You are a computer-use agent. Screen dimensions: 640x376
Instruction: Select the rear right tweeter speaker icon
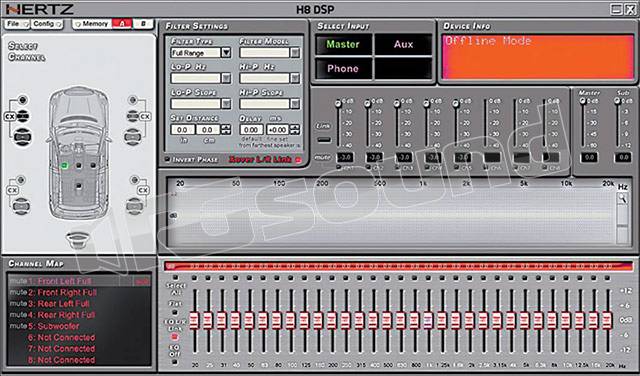(x=134, y=180)
